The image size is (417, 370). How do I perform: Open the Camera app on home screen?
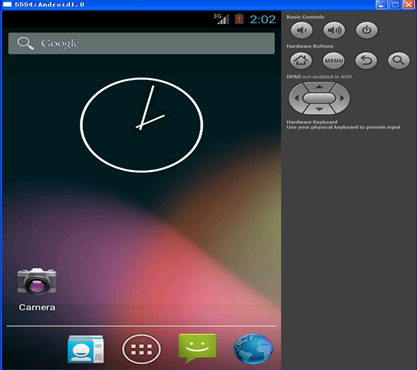pyautogui.click(x=37, y=289)
